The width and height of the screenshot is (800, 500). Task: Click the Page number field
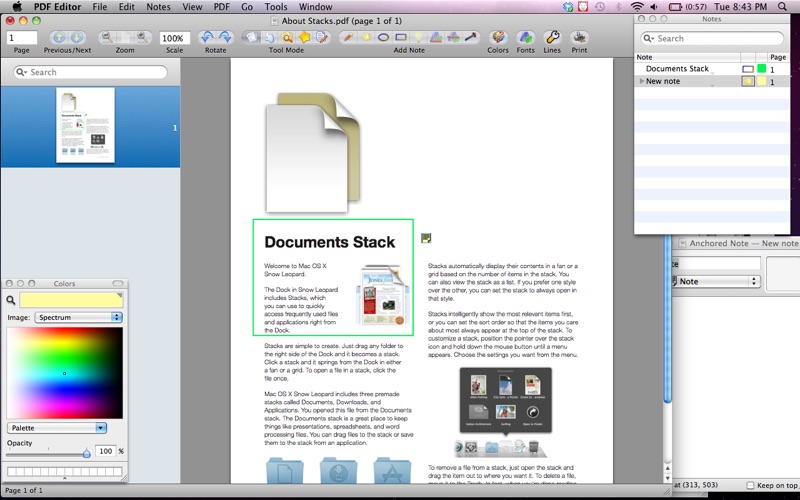(22, 37)
